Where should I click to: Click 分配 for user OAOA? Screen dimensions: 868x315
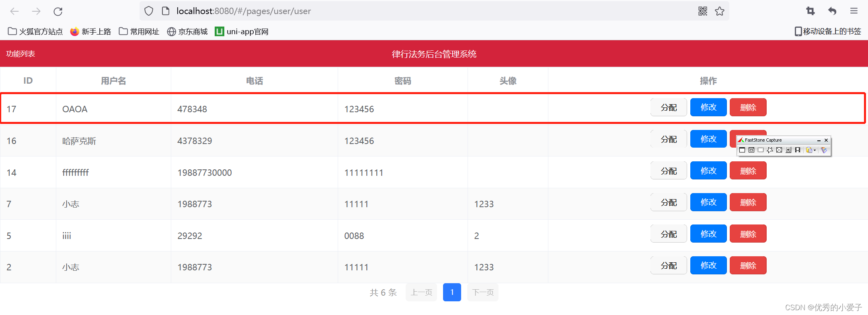pyautogui.click(x=669, y=107)
